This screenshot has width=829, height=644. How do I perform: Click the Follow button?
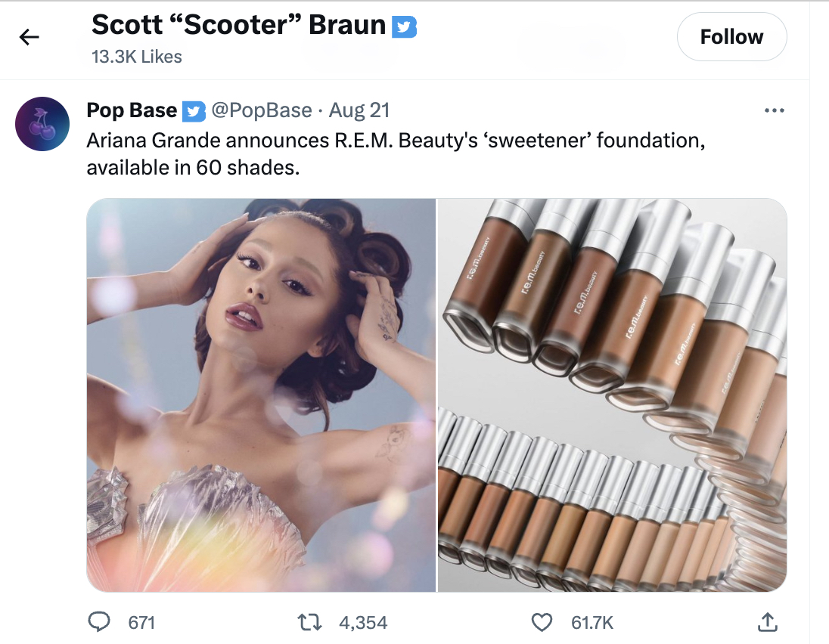coord(731,36)
